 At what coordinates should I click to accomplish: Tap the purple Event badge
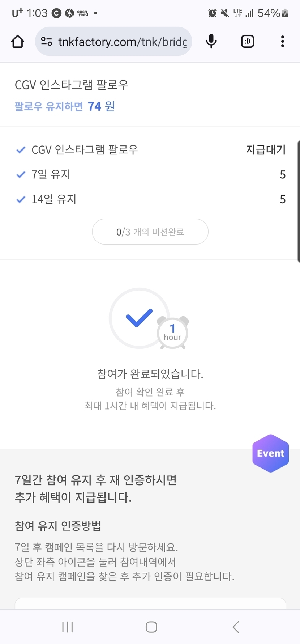click(x=270, y=453)
